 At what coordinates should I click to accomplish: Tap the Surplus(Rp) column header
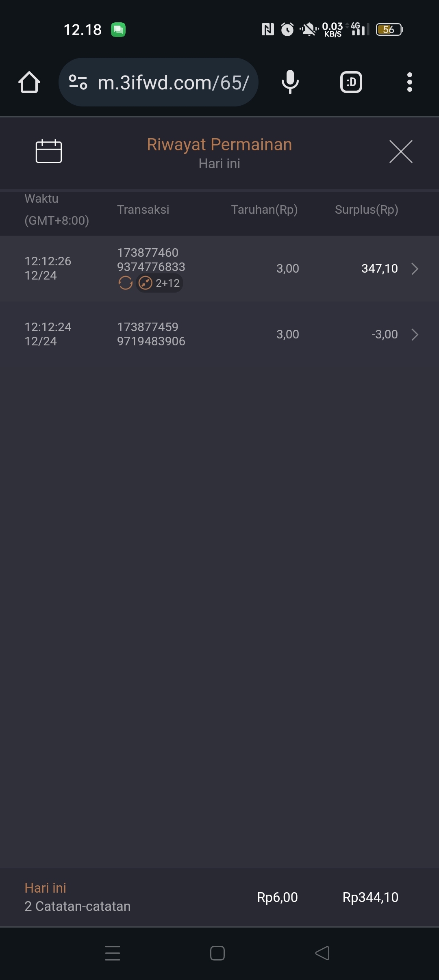tap(366, 210)
